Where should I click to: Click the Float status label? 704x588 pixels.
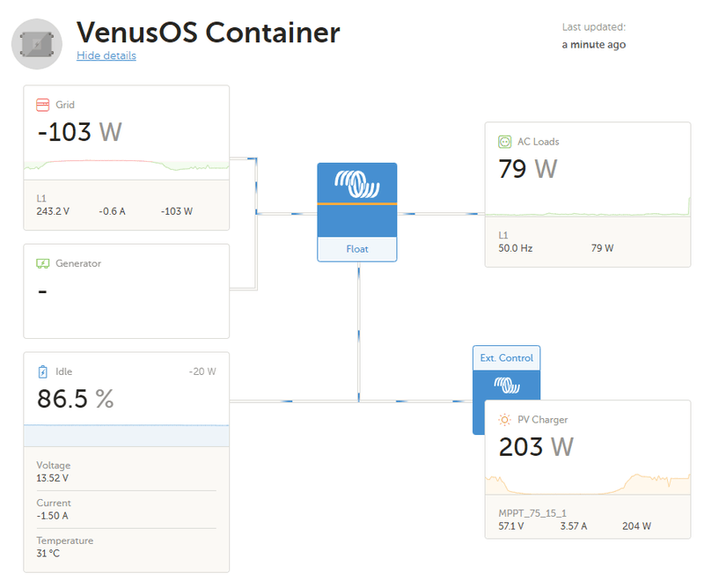pos(357,249)
